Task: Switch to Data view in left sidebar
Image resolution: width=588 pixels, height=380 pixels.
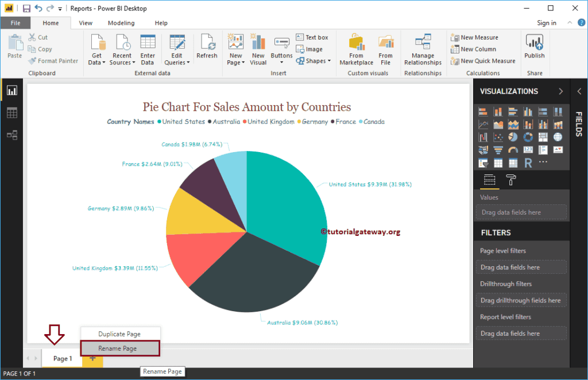Action: tap(11, 113)
